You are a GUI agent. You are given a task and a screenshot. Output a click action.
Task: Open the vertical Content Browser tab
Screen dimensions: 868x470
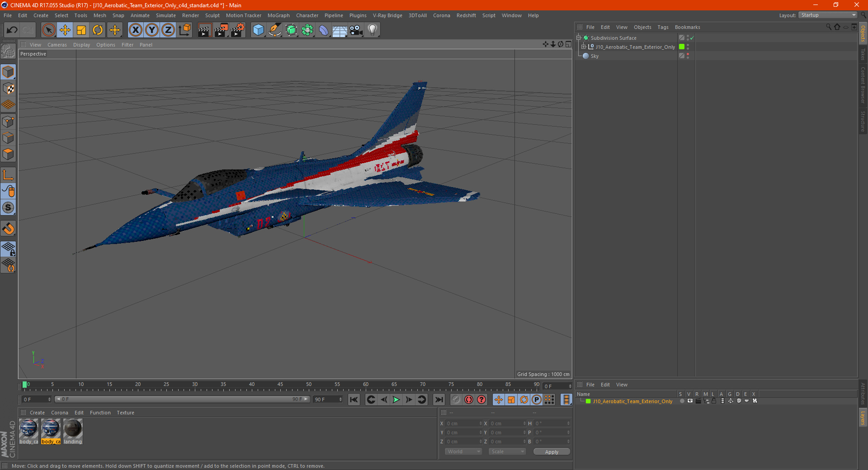[x=863, y=85]
